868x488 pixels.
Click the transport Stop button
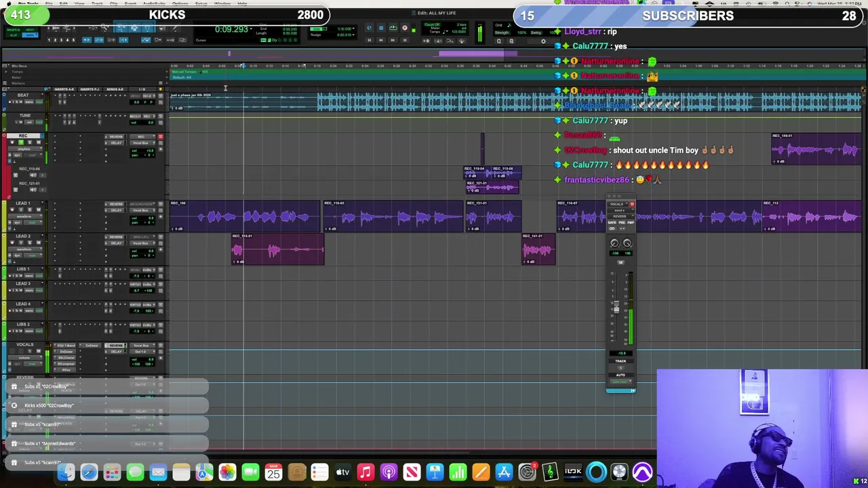point(381,28)
